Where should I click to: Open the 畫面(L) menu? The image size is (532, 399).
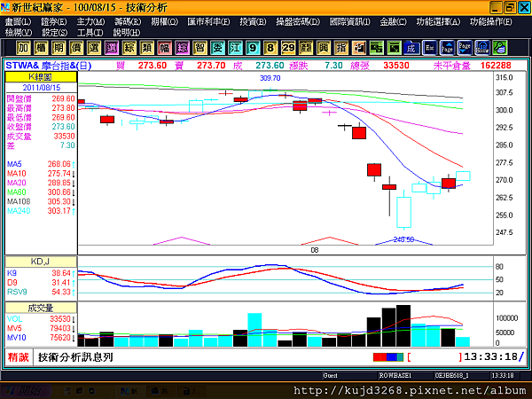(18, 21)
